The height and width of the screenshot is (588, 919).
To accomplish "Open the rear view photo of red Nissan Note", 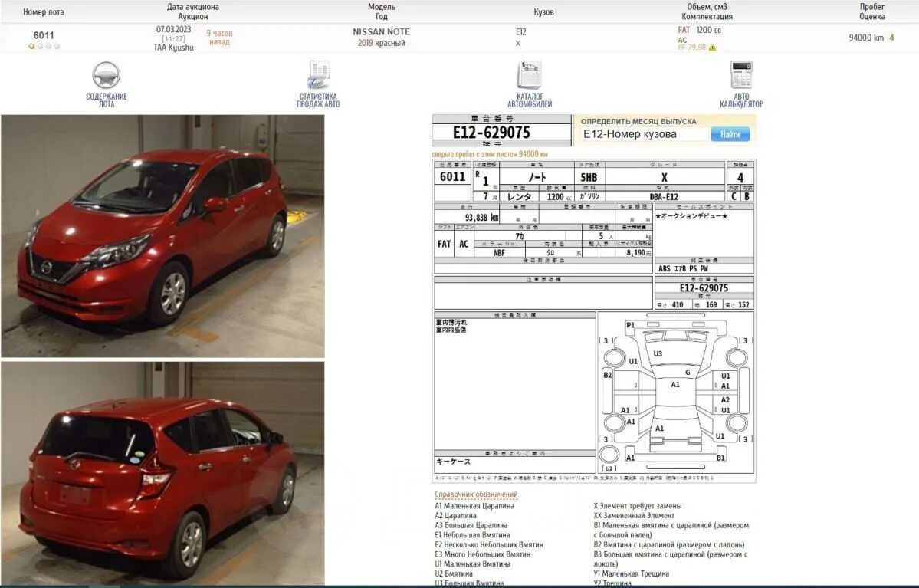I will [163, 473].
